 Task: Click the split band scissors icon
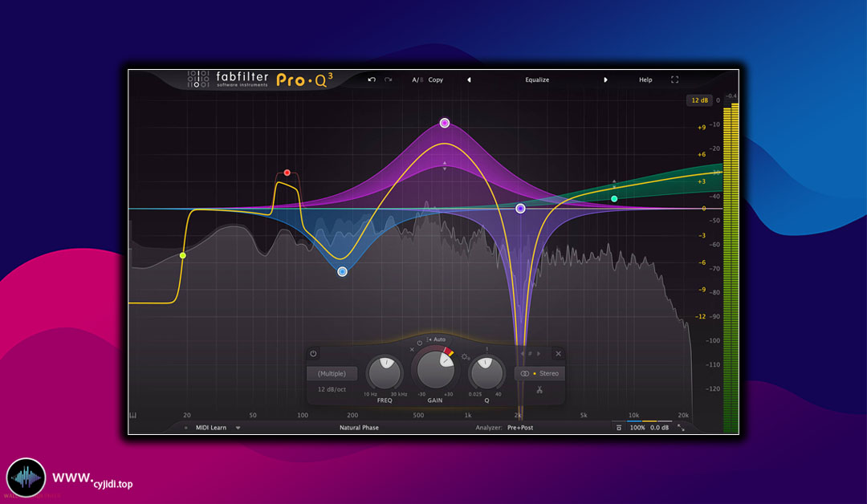[x=539, y=390]
